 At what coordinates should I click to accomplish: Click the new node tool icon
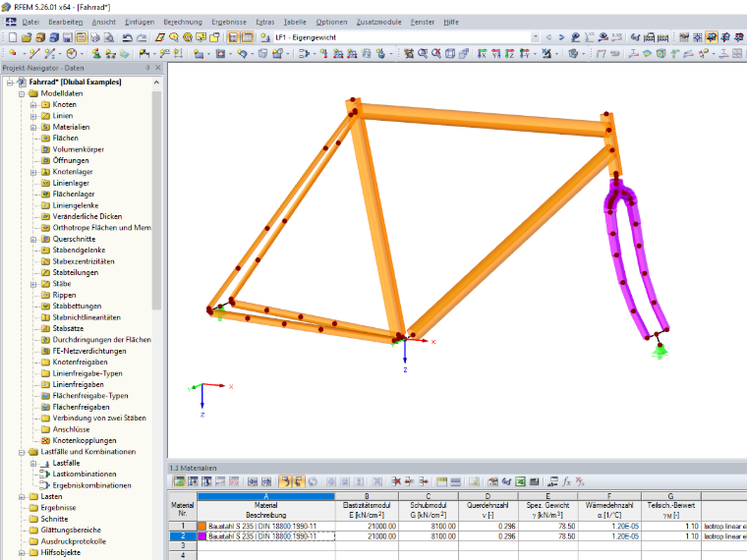click(x=13, y=54)
